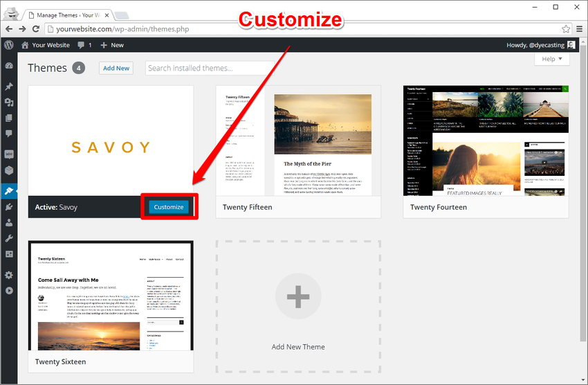The image size is (588, 385).
Task: Select the Savoy theme thumbnail
Action: (x=111, y=141)
